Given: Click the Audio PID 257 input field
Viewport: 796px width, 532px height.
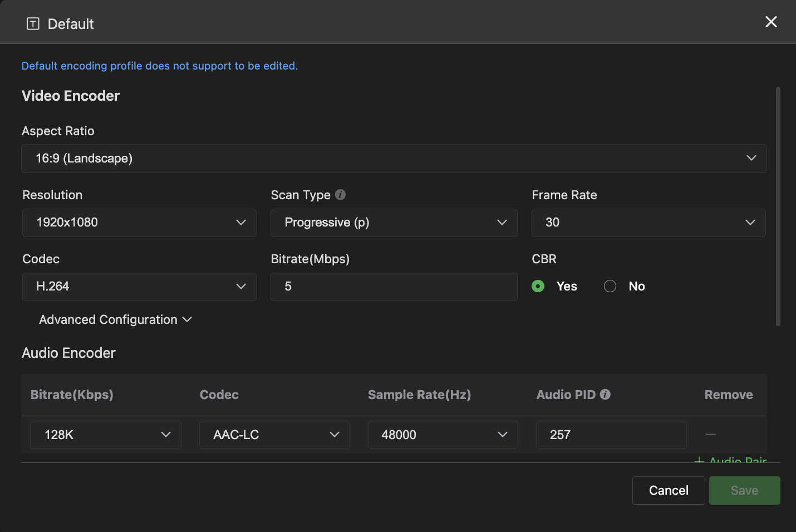Looking at the screenshot, I should coord(611,435).
